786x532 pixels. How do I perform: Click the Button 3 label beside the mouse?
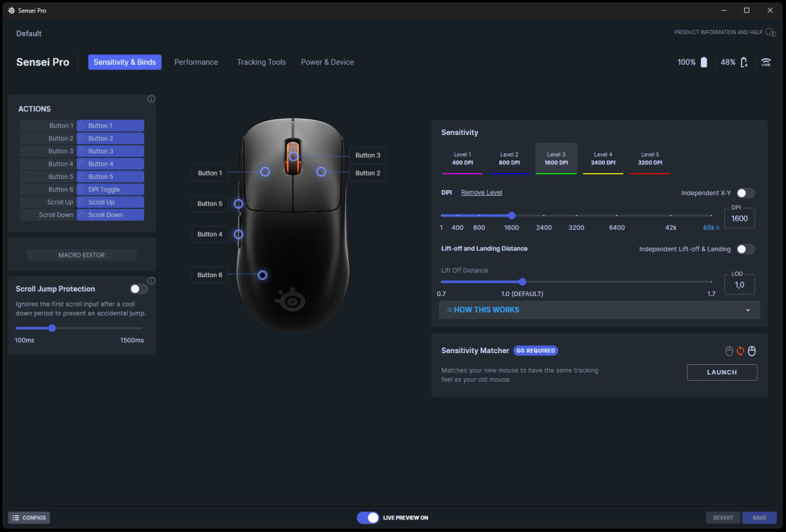pyautogui.click(x=368, y=155)
